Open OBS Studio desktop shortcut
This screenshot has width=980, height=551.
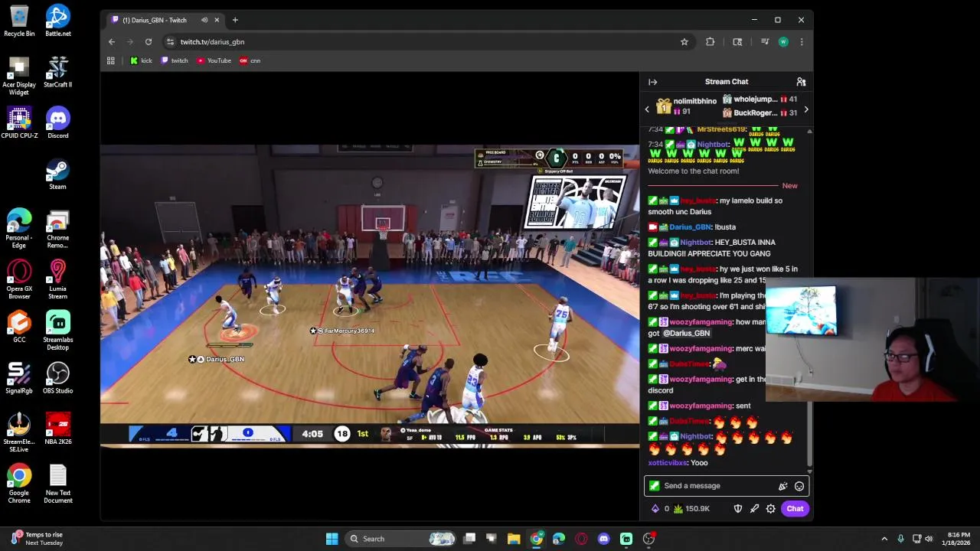58,378
